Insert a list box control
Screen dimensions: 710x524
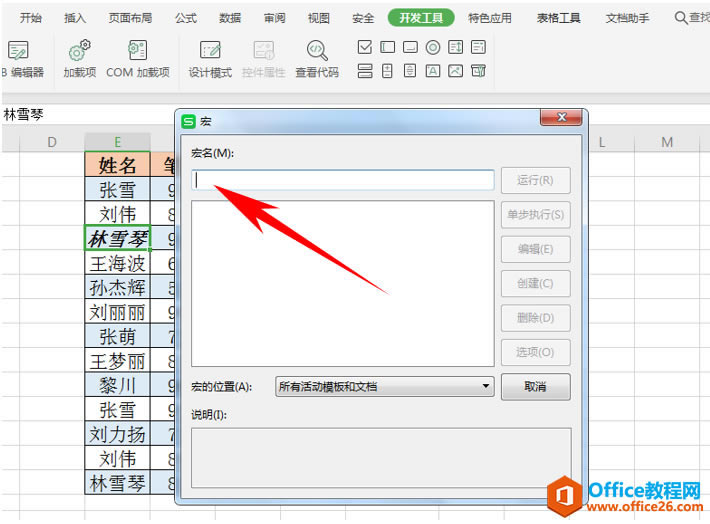(456, 47)
